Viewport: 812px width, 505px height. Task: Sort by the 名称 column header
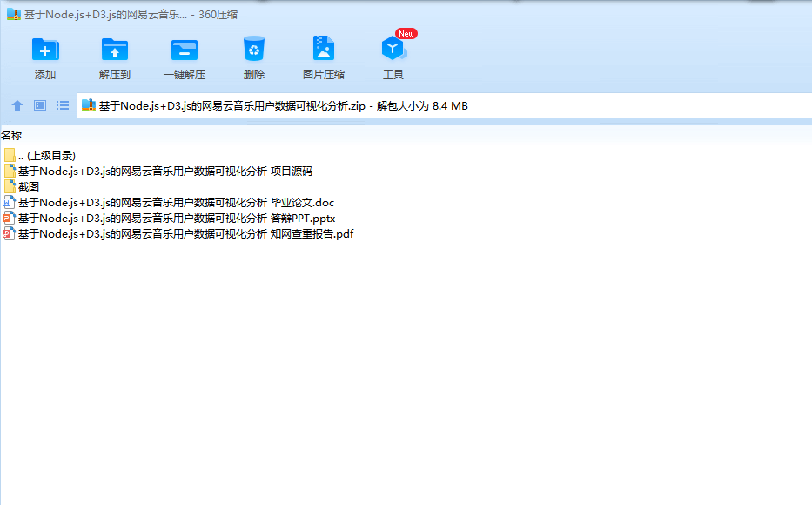(11, 135)
